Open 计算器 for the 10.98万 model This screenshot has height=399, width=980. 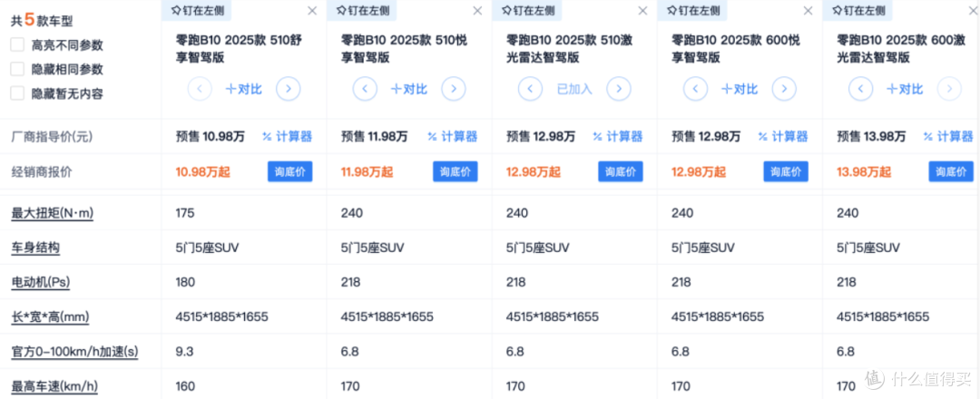point(287,137)
